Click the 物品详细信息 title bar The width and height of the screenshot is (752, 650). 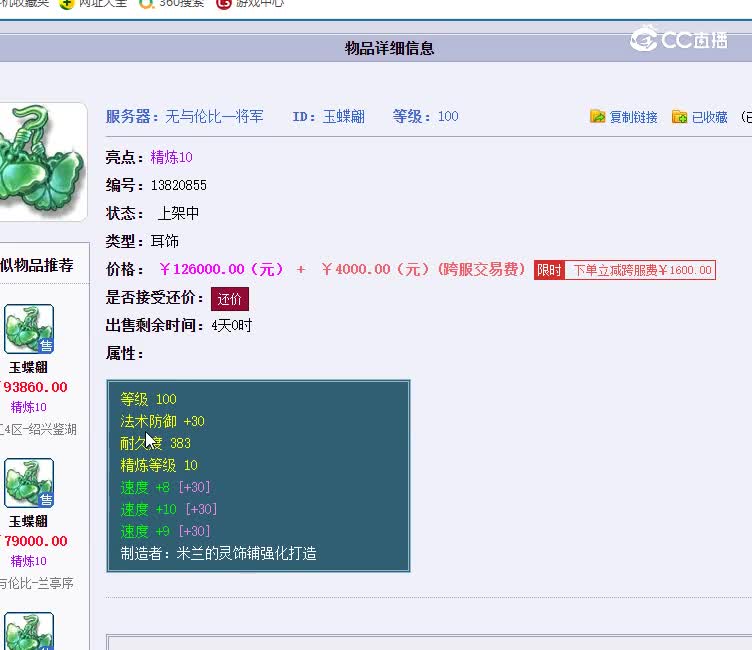tap(376, 48)
